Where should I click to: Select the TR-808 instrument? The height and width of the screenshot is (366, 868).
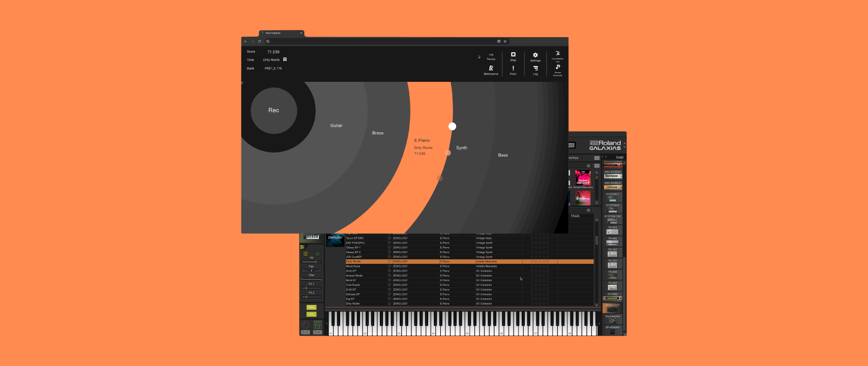pyautogui.click(x=612, y=275)
